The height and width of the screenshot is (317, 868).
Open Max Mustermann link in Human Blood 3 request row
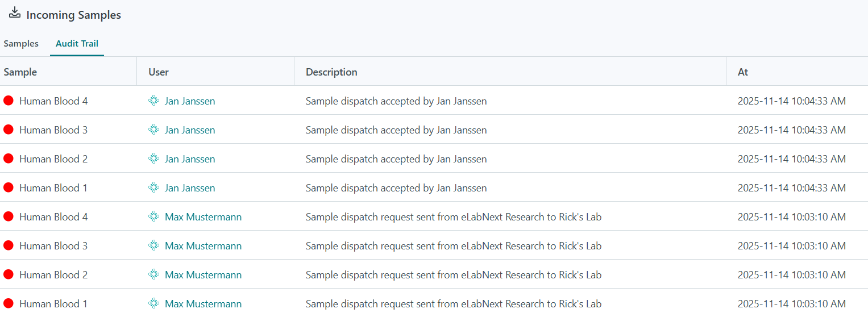click(203, 246)
